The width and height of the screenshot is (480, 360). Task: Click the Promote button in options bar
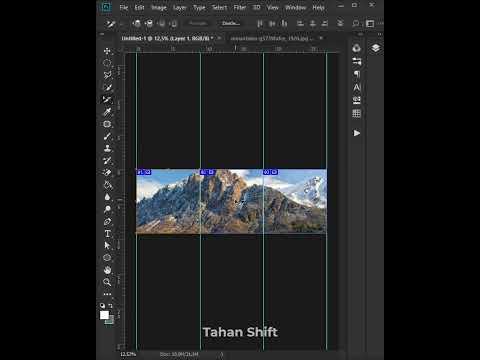(198, 23)
